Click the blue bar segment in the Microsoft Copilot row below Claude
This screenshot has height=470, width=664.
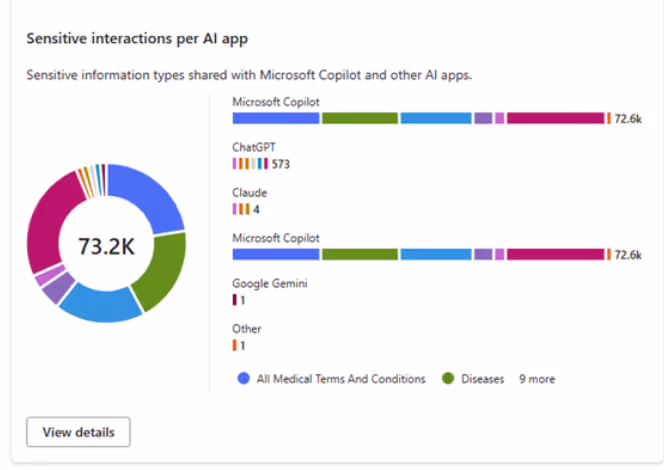[276, 254]
